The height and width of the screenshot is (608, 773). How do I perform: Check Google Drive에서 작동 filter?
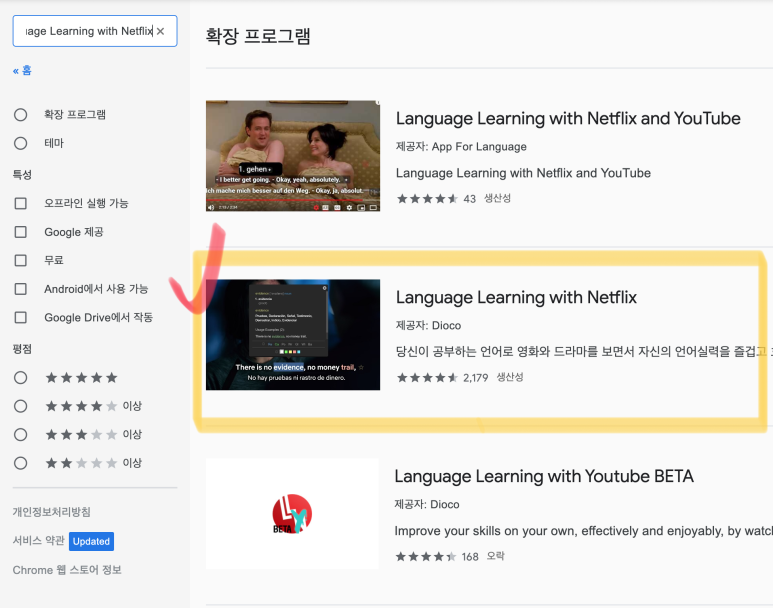21,317
